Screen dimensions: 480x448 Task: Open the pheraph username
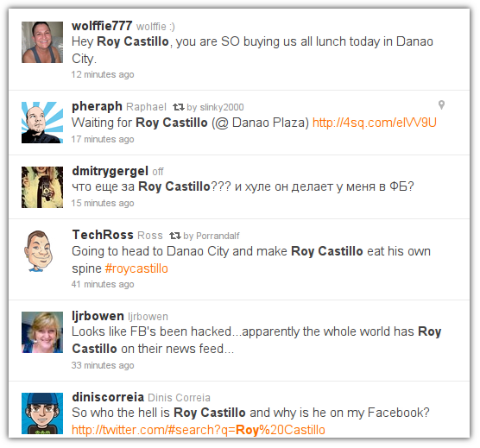(x=97, y=106)
